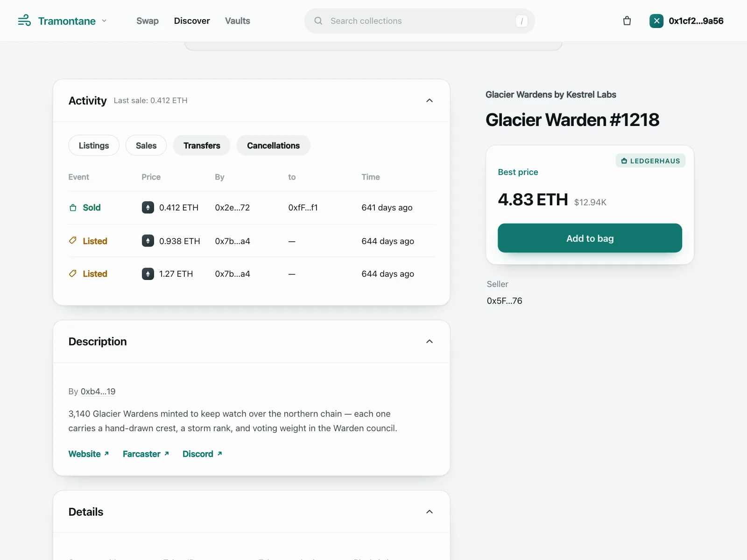This screenshot has height=560, width=747.
Task: Open seller address 0x5F...76
Action: [505, 301]
